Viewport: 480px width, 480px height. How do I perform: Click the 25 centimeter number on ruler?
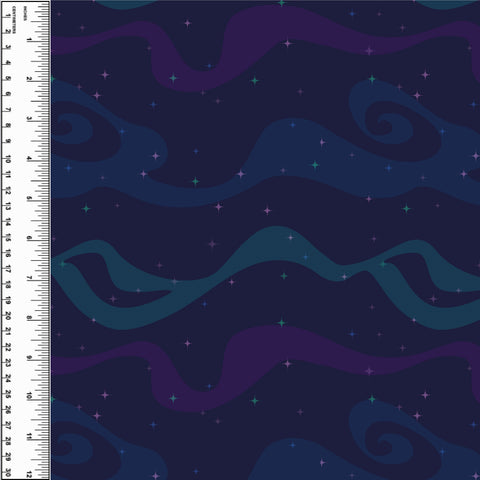8,394
